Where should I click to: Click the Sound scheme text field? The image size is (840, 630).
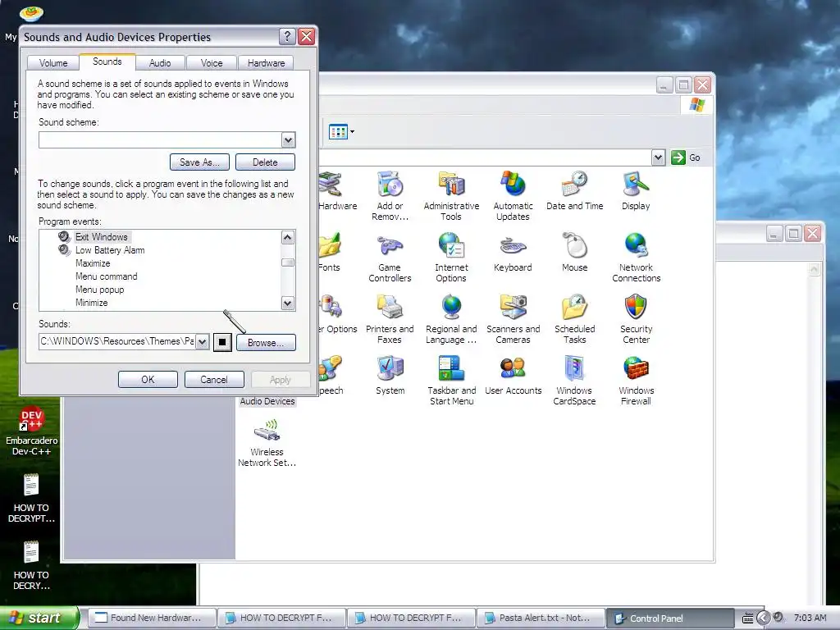click(x=160, y=140)
